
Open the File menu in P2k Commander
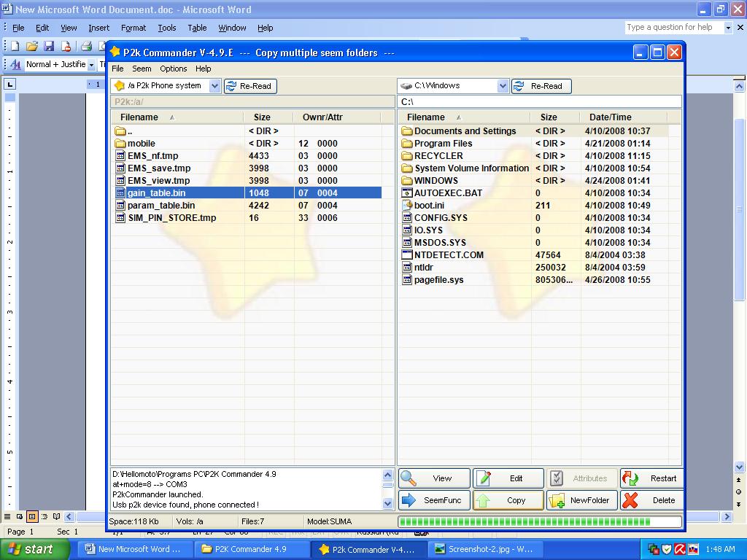(x=117, y=69)
